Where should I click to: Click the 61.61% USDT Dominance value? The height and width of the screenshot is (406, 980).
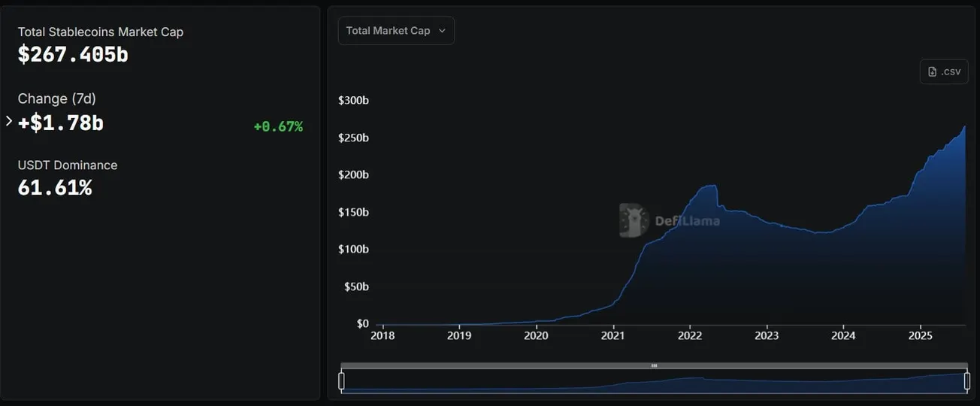point(55,187)
